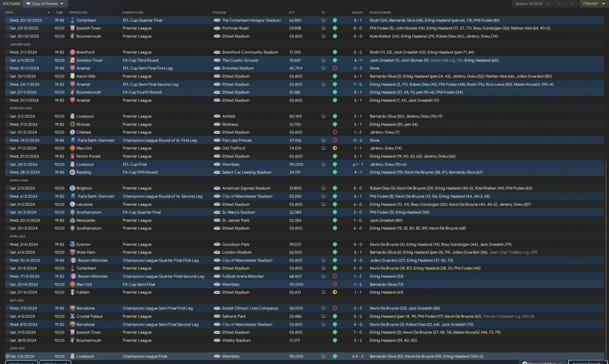Click the Brighton club badge

(72, 188)
